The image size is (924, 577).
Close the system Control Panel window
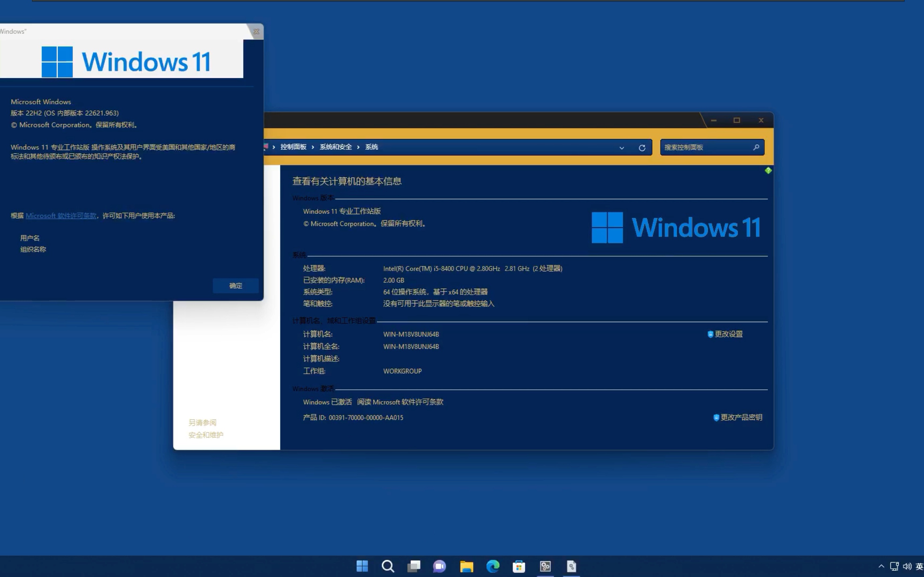[x=761, y=120]
